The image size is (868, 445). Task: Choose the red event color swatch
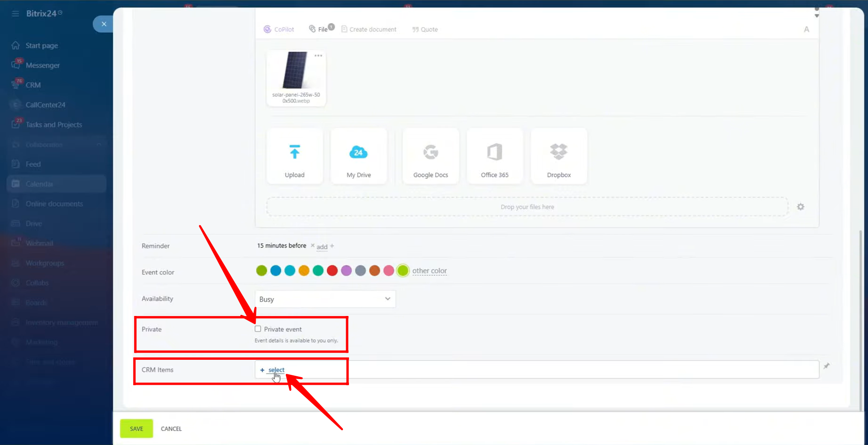332,271
